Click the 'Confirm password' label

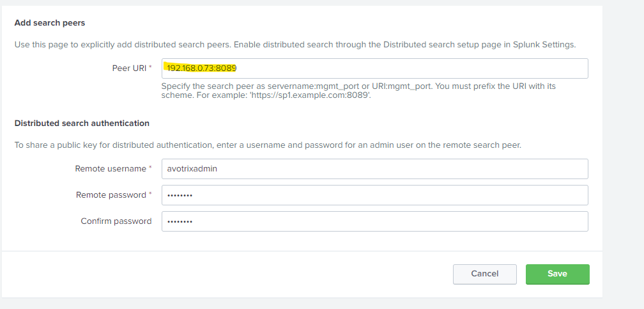pos(116,221)
